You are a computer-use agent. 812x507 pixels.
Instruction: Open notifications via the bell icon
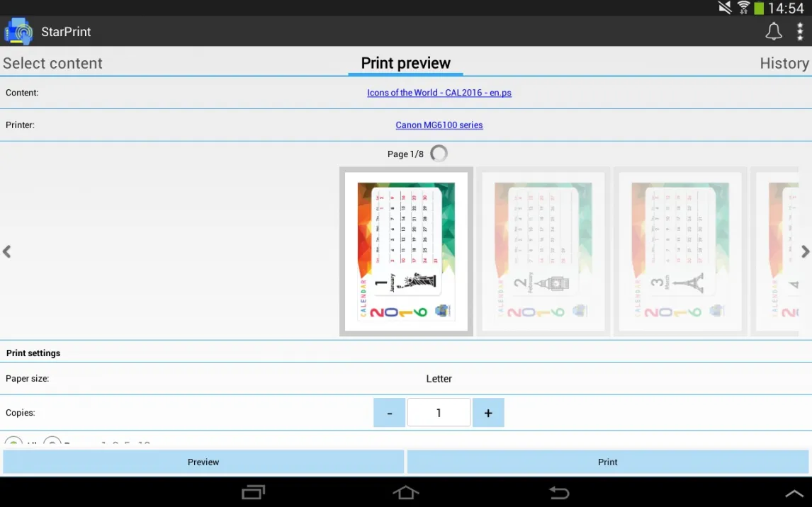pyautogui.click(x=774, y=32)
